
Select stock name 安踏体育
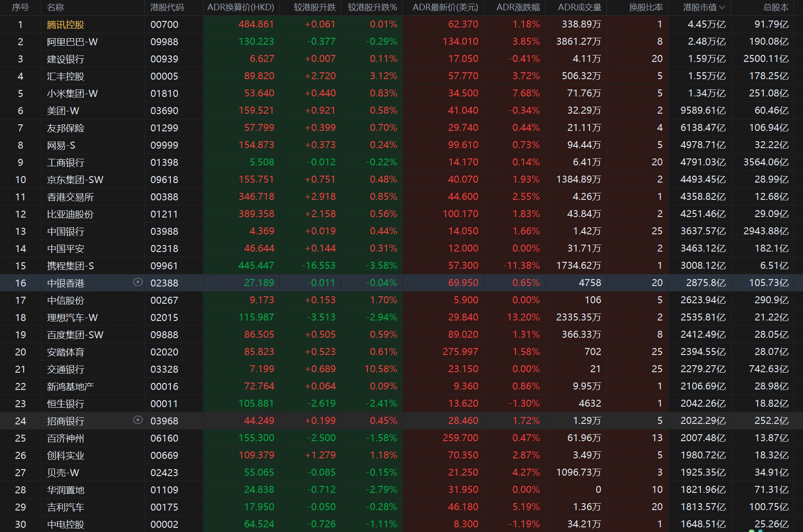pyautogui.click(x=66, y=352)
